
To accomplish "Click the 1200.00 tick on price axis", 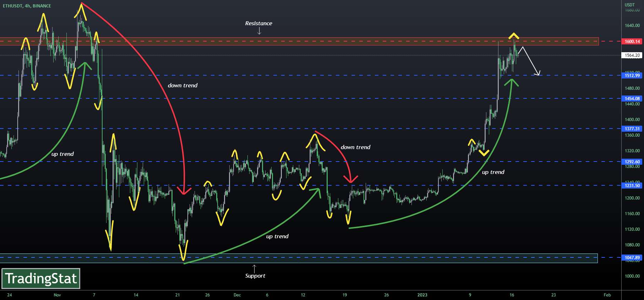I will 632,198.
